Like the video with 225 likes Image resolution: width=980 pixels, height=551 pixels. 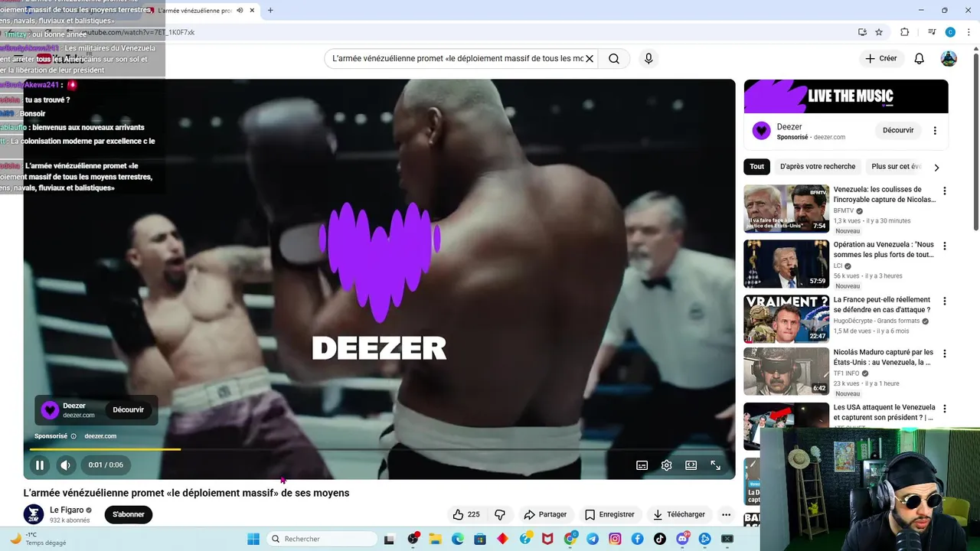point(466,514)
